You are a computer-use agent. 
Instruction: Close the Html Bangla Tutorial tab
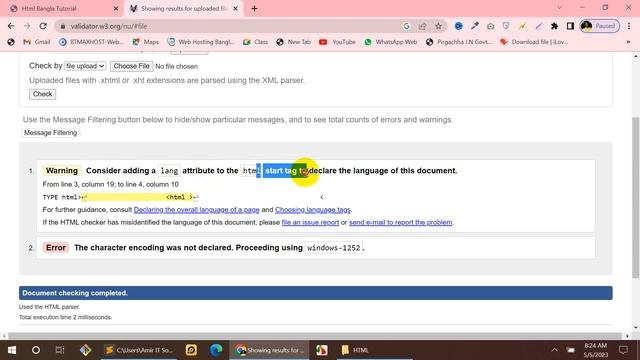pos(116,9)
